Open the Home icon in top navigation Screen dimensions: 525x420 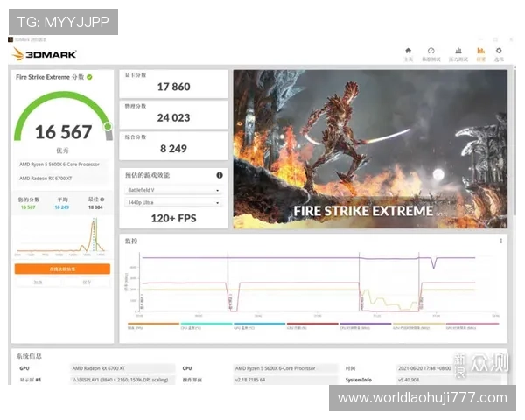coord(409,52)
